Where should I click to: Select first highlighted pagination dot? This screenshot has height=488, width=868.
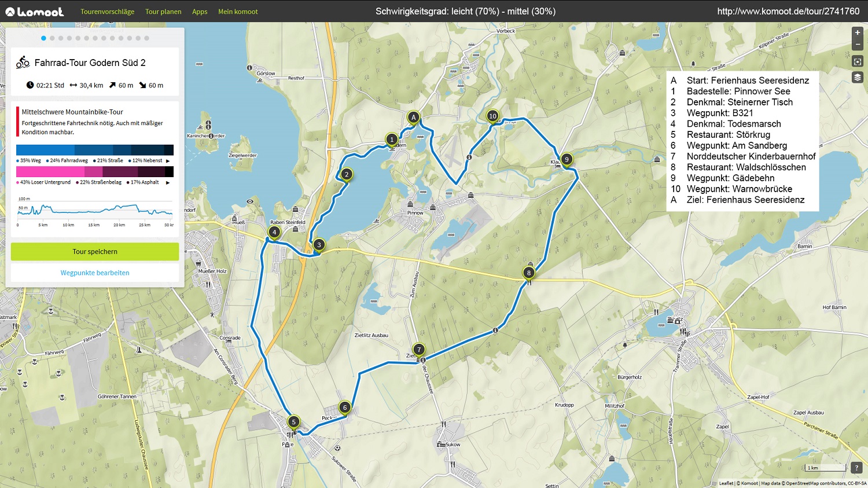tap(43, 38)
